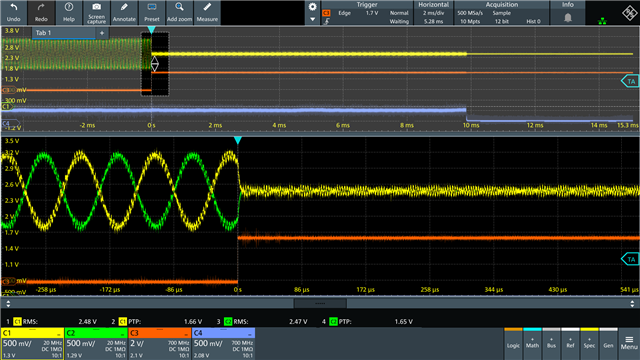Click the trigger rising edge slope icon
Image resolution: width=640 pixels, height=360 pixels.
[327, 21]
